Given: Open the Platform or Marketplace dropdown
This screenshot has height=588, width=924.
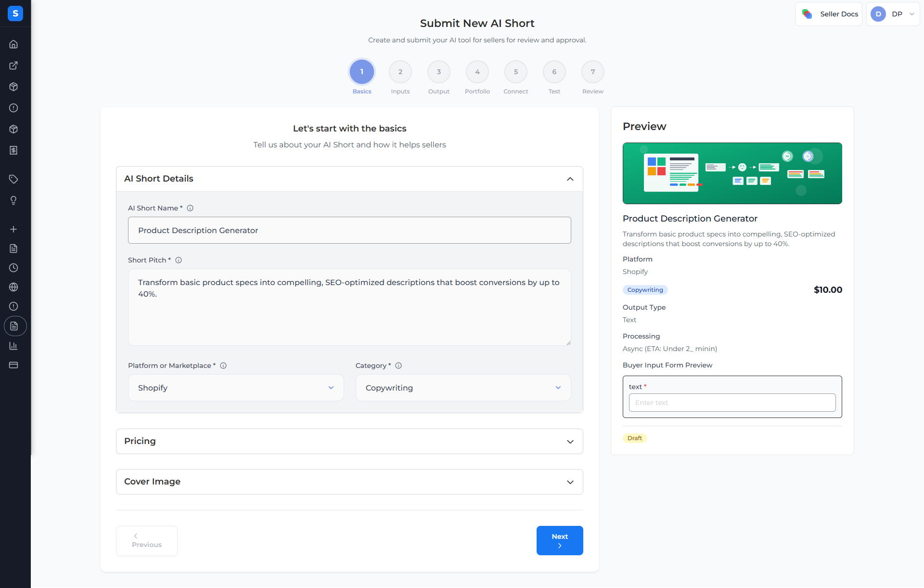Looking at the screenshot, I should [236, 388].
